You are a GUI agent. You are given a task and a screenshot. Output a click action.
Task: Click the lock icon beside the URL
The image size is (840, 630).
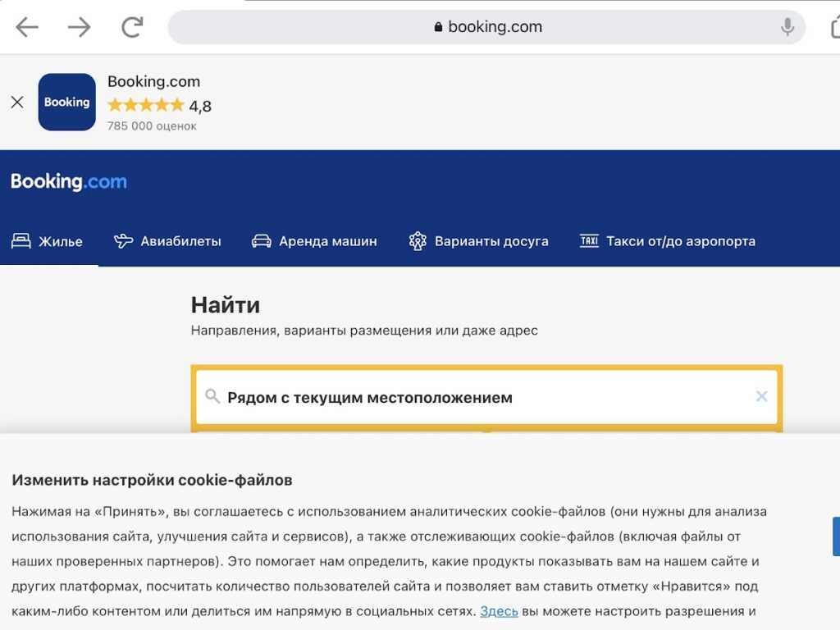439,27
